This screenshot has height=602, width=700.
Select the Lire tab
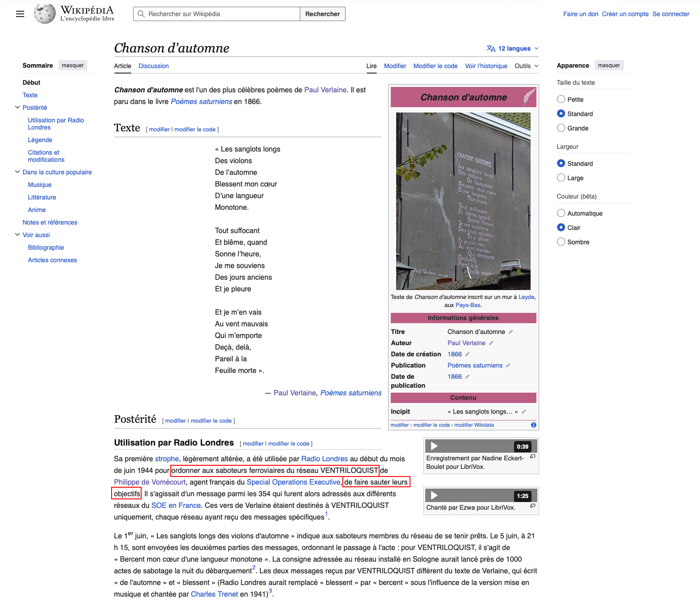click(x=372, y=66)
